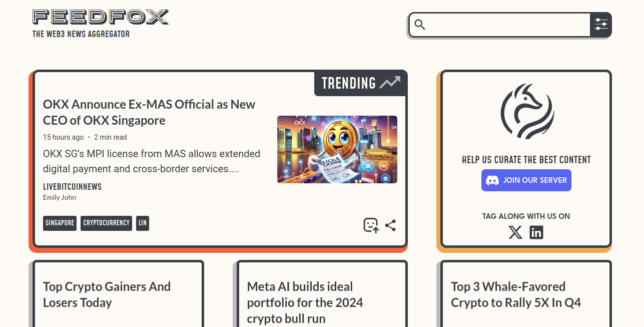Open Top 3 Whale-Favored Crypto article
This screenshot has height=327, width=644.
point(516,294)
